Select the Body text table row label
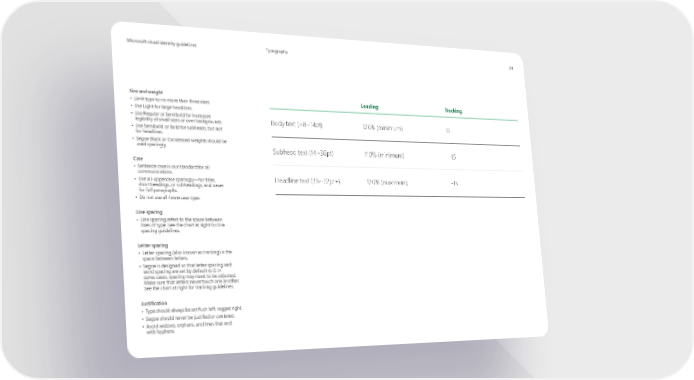This screenshot has width=694, height=380. 297,124
